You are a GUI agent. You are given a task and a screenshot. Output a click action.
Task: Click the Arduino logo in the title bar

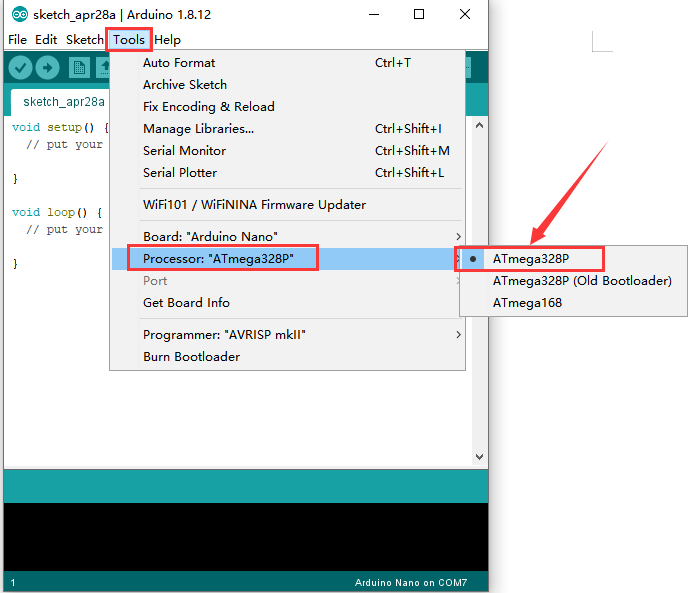click(x=19, y=14)
